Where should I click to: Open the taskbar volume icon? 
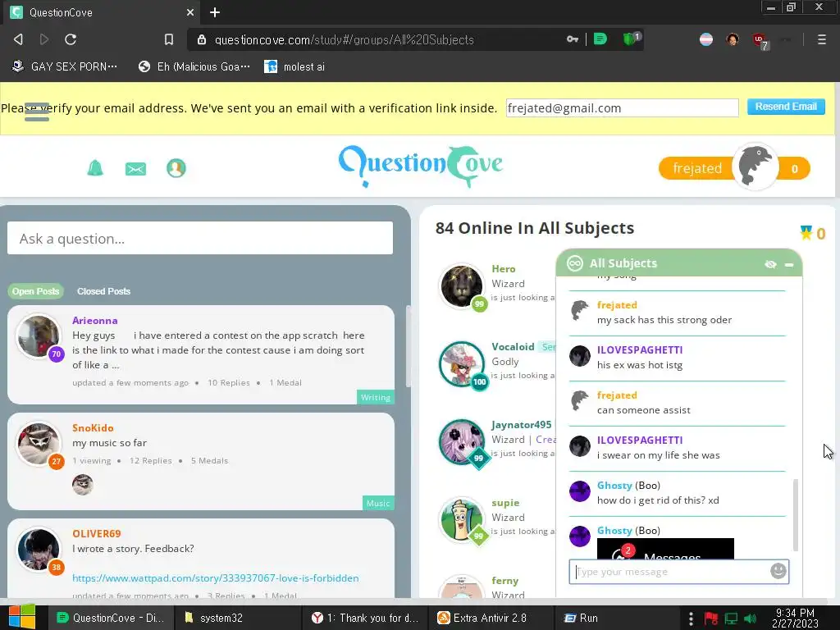coord(751,619)
